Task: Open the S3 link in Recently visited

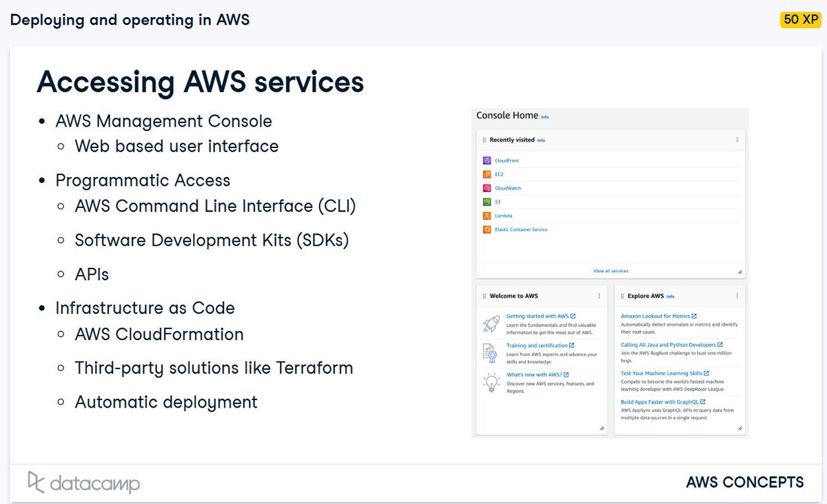Action: coord(498,202)
